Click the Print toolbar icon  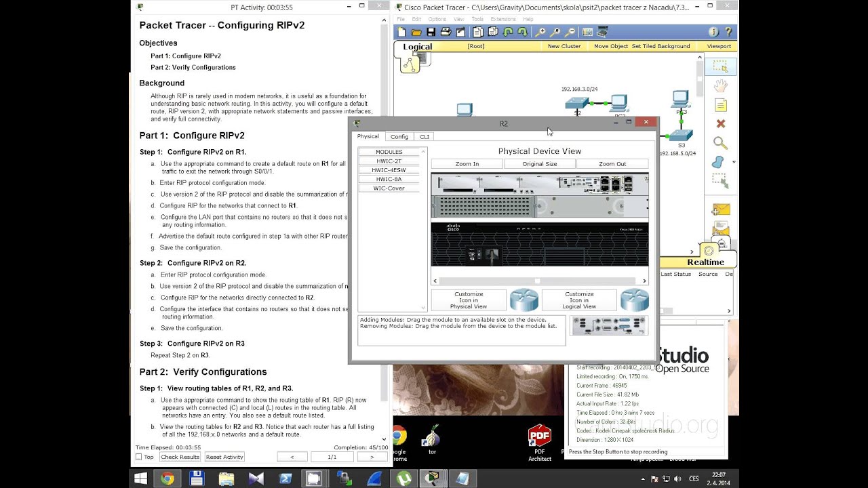446,32
